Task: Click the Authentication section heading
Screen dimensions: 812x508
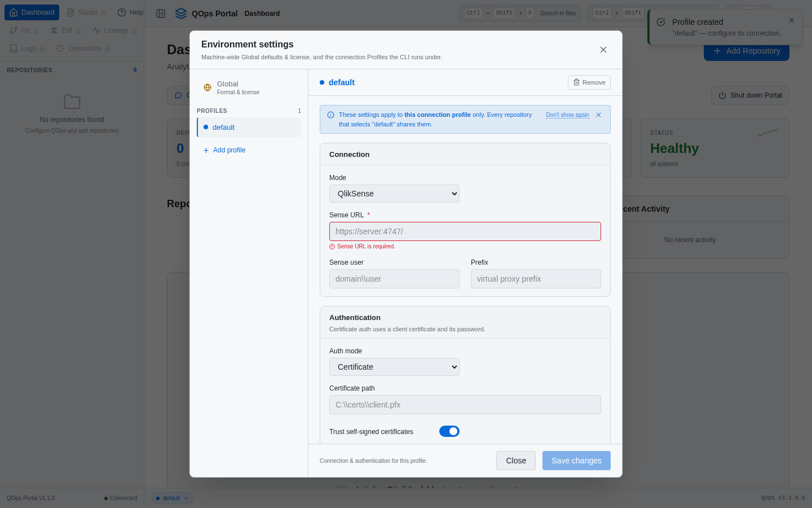Action: tap(355, 318)
